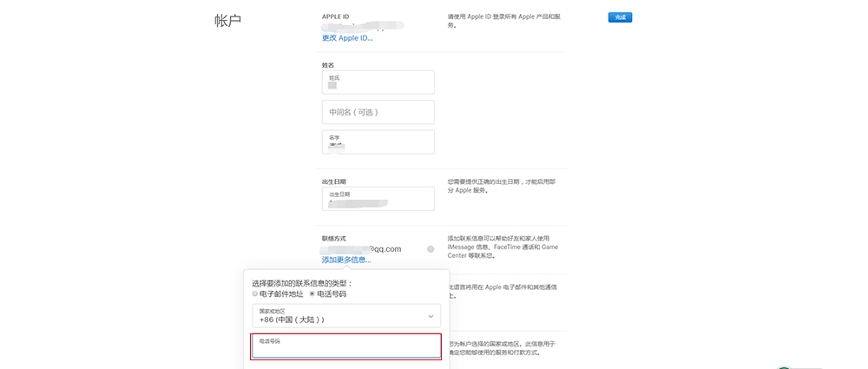The height and width of the screenshot is (369, 868).
Task: Click the red-outlined 电话号码 input field
Action: click(345, 347)
